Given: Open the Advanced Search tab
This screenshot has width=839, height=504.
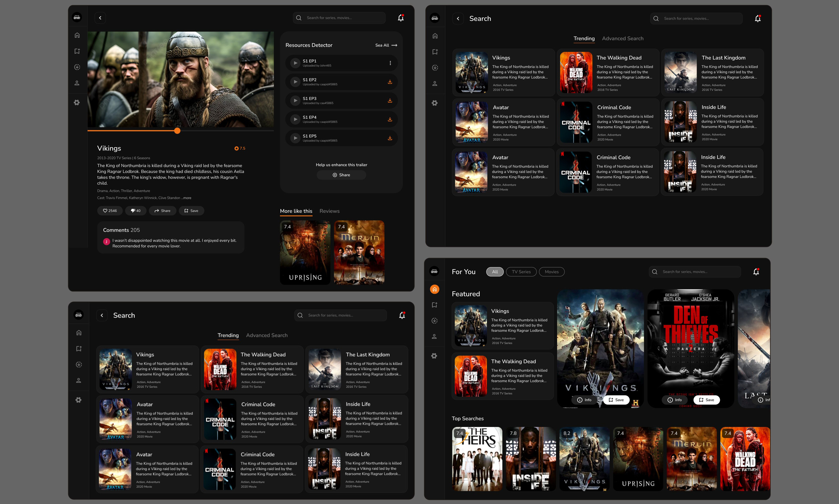Looking at the screenshot, I should pyautogui.click(x=622, y=39).
